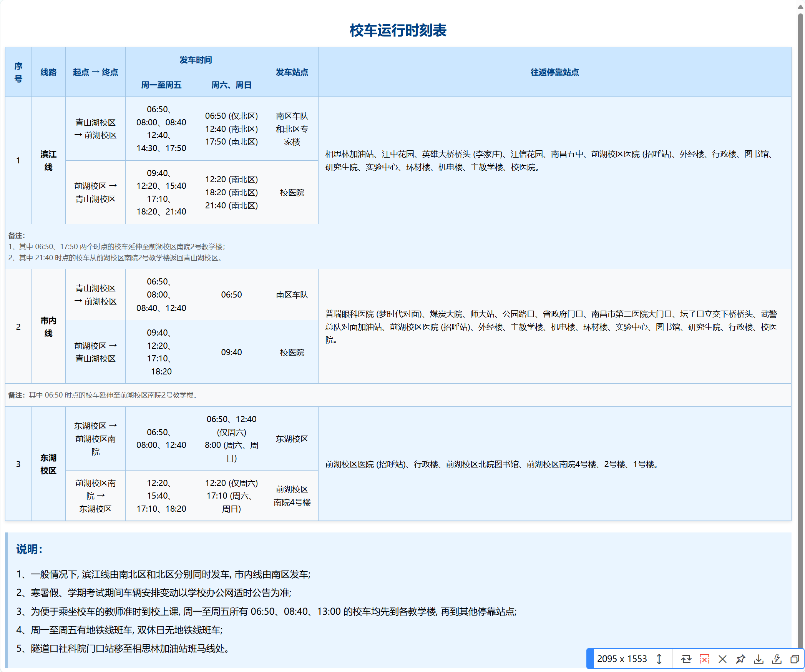This screenshot has width=805, height=672.
Task: Click the 发车时间 column header
Action: click(196, 60)
